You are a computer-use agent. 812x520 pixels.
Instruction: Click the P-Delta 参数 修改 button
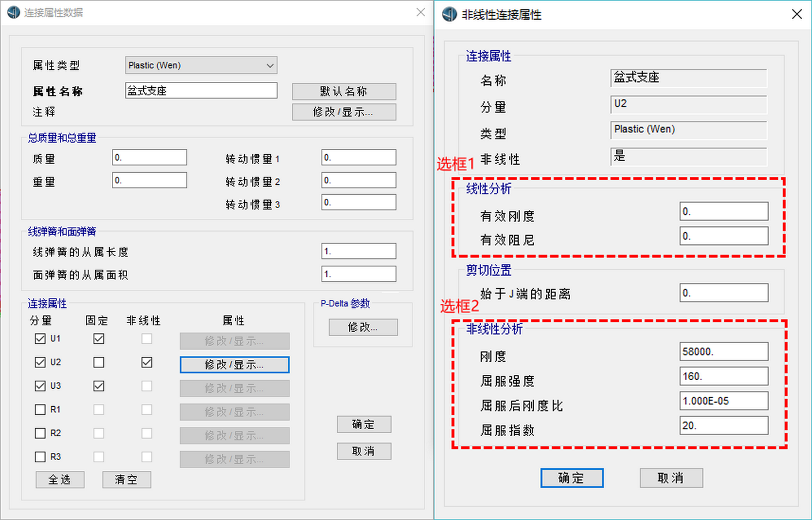point(363,327)
